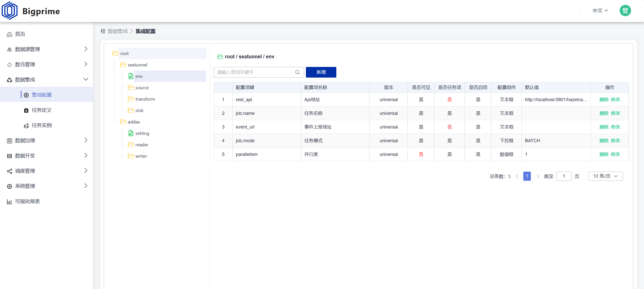Click the env file icon in tree
The height and width of the screenshot is (289, 644).
tap(131, 76)
